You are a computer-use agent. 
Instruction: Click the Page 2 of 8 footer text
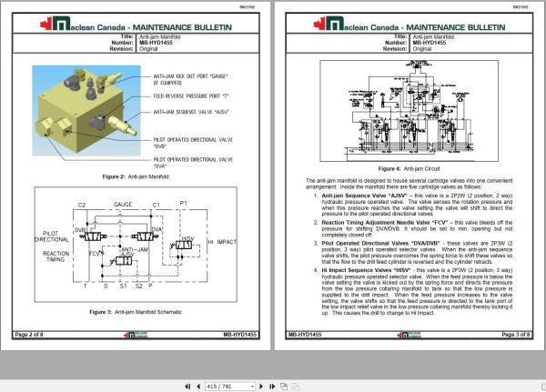[x=29, y=335]
